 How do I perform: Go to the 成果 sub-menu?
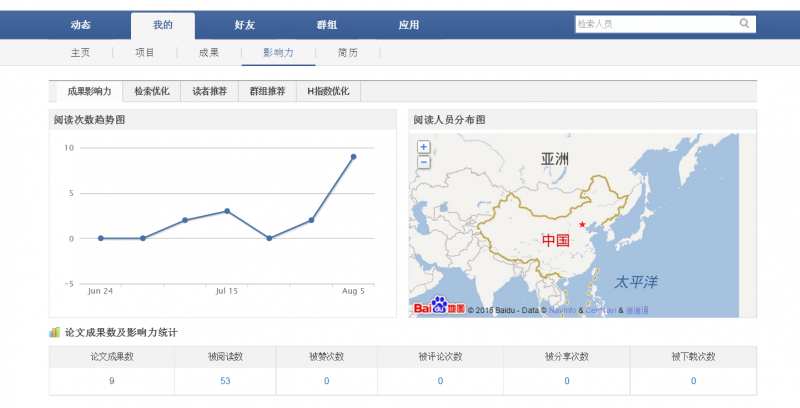(x=209, y=53)
